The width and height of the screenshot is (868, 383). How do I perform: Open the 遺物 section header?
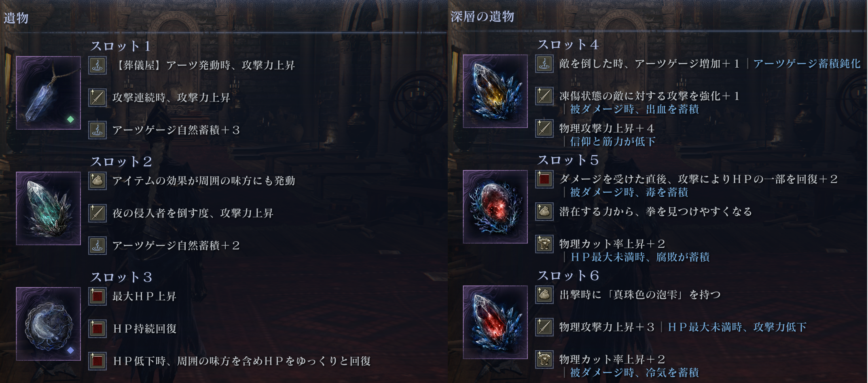click(x=16, y=18)
